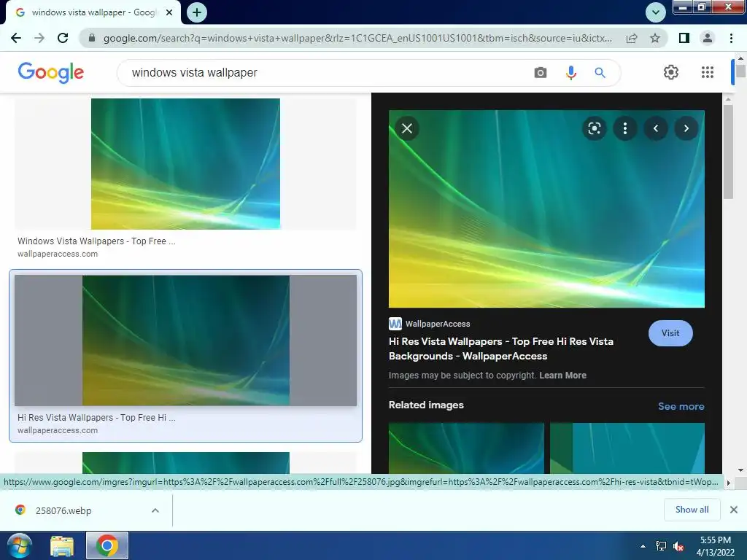
Task: Open the WallpaperAccess source link
Action: click(x=430, y=324)
